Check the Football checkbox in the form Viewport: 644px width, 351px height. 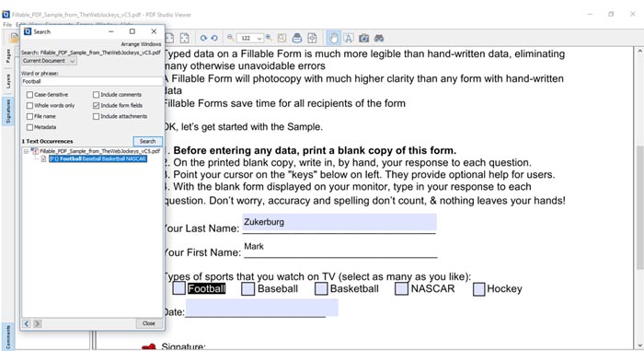[x=178, y=288]
